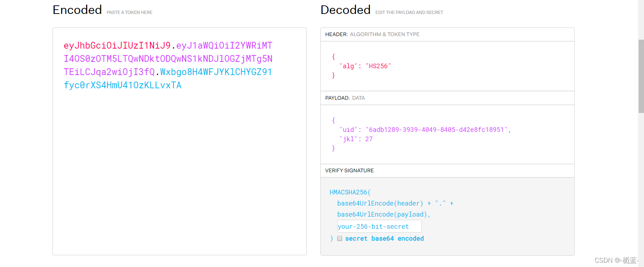Click the your-256-bit-secret input field
The image size is (644, 267).
pyautogui.click(x=379, y=226)
